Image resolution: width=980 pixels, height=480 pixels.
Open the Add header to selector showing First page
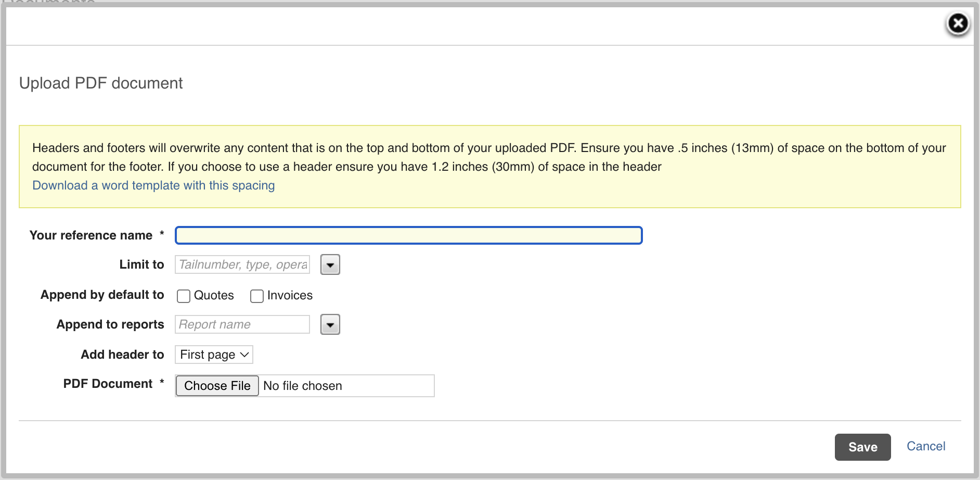[213, 355]
